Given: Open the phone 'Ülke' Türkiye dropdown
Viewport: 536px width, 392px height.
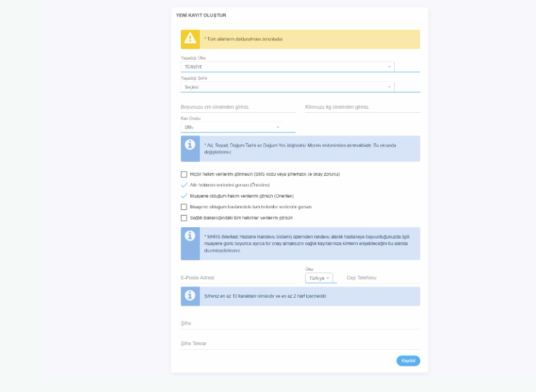Looking at the screenshot, I should click(319, 278).
